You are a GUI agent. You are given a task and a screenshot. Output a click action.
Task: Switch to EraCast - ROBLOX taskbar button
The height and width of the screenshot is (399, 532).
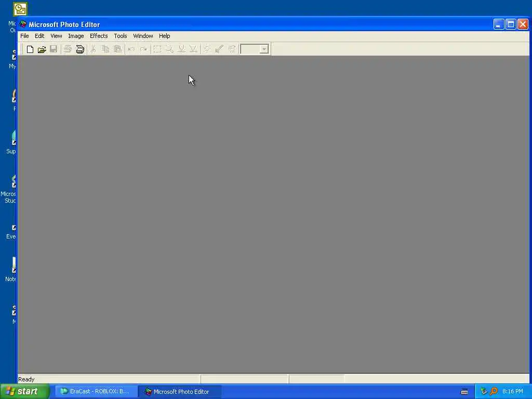coord(96,392)
